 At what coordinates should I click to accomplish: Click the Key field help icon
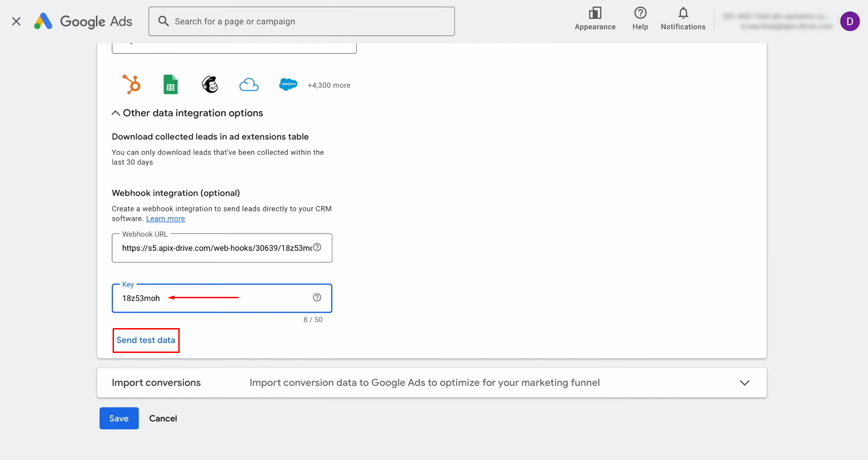(317, 297)
